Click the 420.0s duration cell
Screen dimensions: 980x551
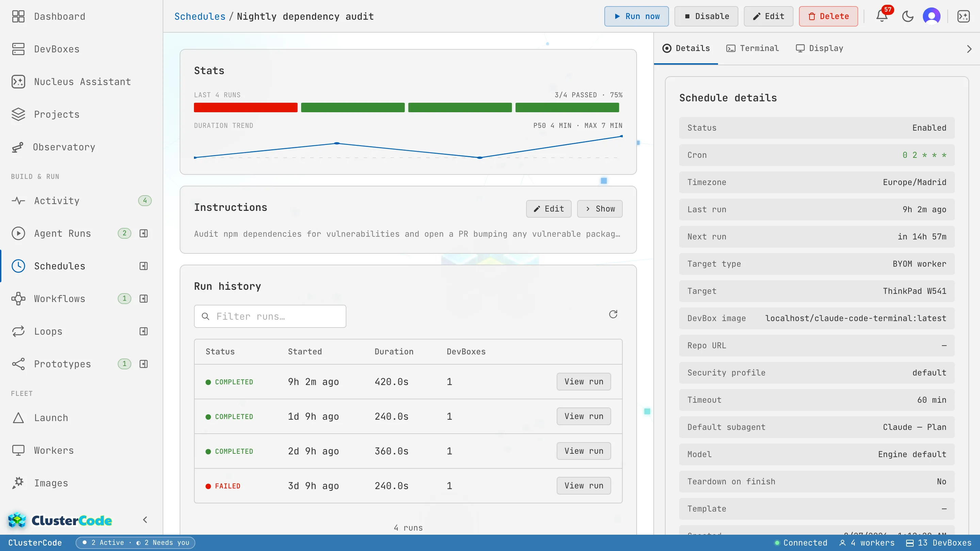click(391, 382)
